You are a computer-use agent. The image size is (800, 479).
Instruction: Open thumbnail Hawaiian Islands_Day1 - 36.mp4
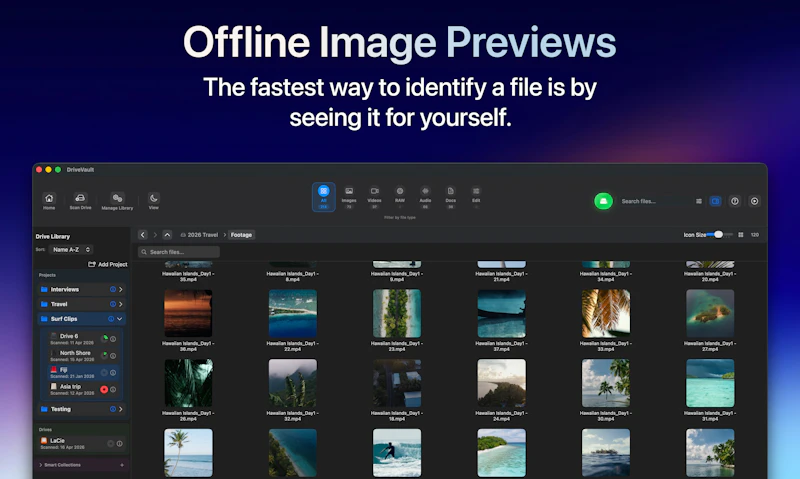pyautogui.click(x=188, y=313)
